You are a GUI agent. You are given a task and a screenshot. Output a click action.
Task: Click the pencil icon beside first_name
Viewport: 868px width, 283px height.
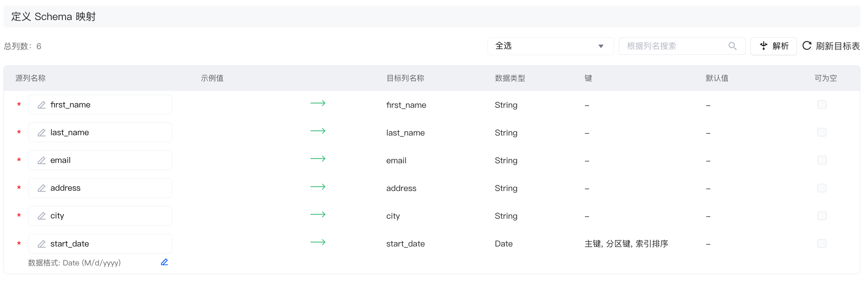click(42, 105)
